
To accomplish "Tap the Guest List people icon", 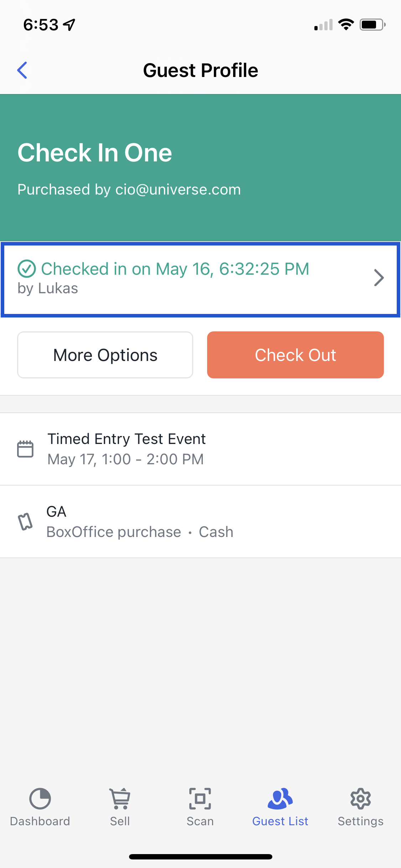I will pos(280,798).
